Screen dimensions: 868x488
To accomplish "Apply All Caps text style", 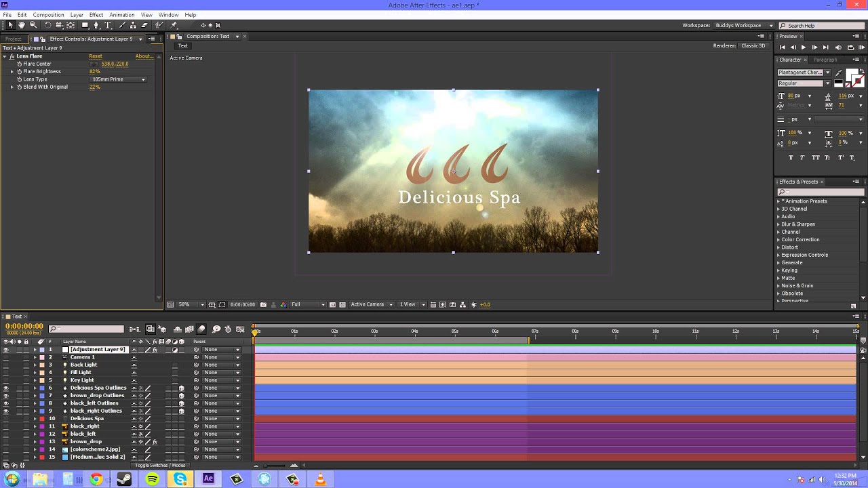I will coord(816,157).
